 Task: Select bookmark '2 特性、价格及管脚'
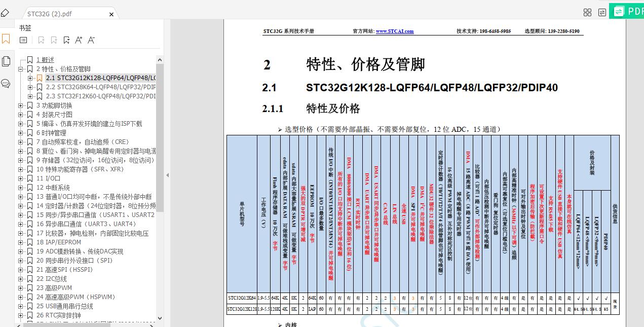coord(63,69)
